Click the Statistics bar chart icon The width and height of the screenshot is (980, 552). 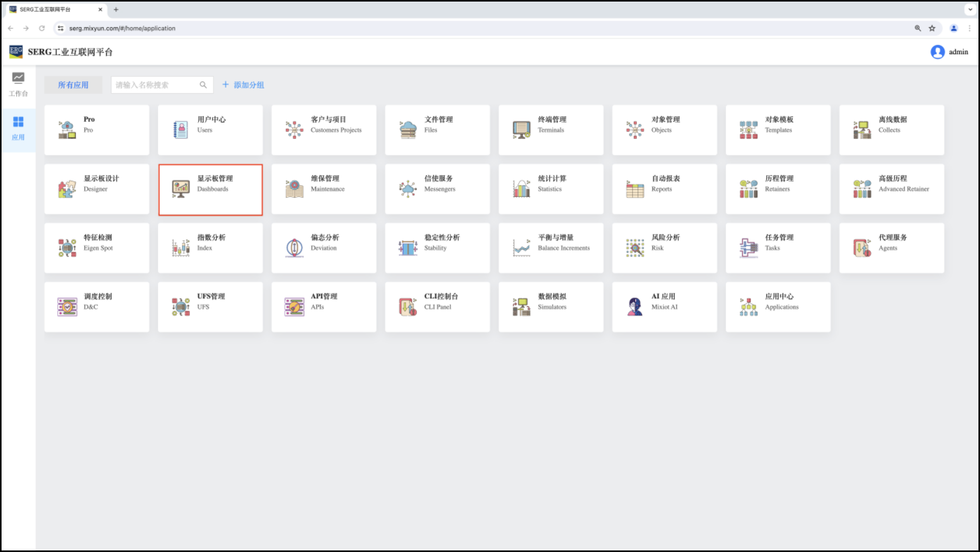(x=521, y=189)
